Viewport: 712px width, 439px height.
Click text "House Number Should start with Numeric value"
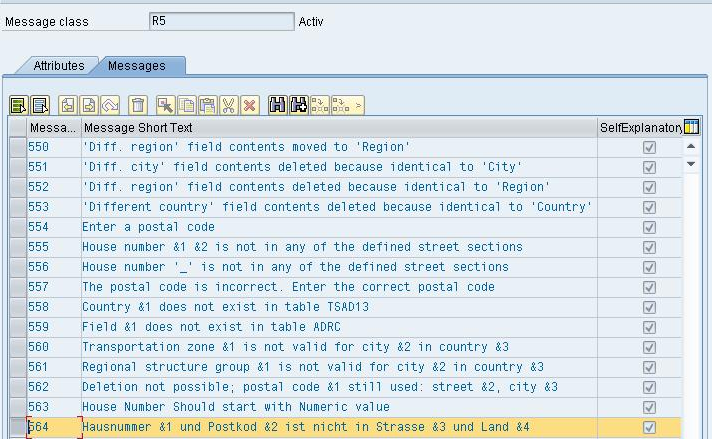pyautogui.click(x=236, y=407)
